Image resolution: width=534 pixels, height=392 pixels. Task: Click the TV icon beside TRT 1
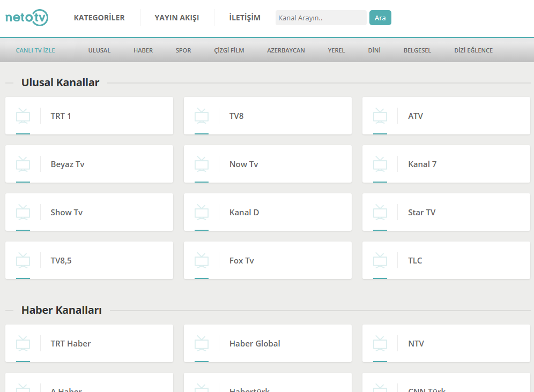point(23,116)
